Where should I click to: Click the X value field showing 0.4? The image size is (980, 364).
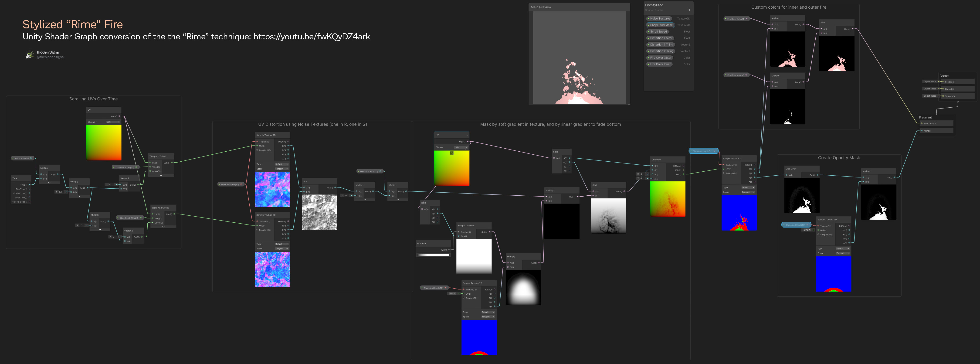[x=346, y=195]
